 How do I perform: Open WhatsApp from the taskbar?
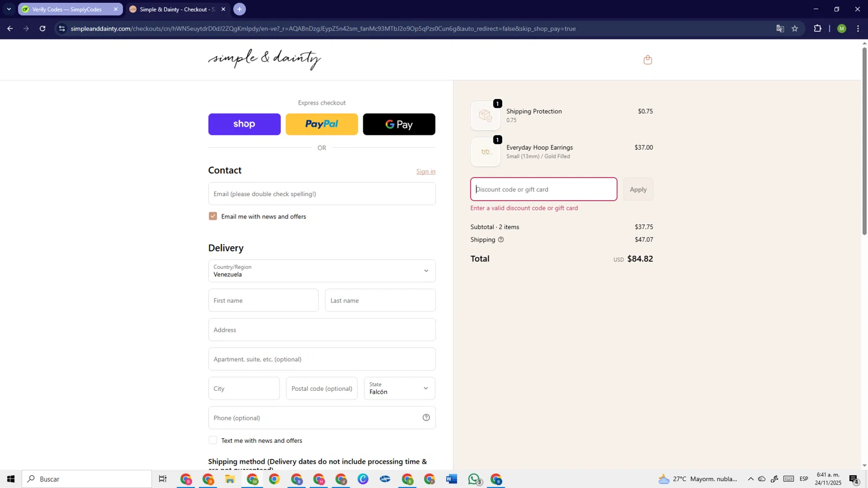click(475, 479)
